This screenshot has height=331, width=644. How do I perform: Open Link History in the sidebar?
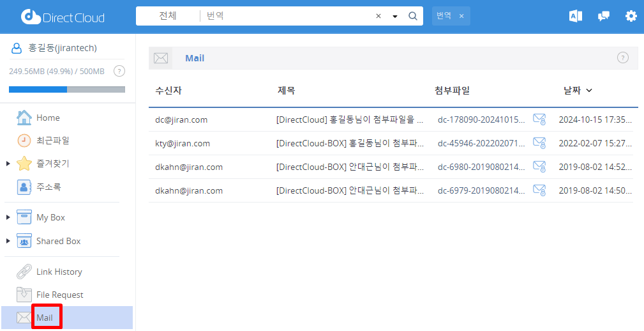coord(59,272)
